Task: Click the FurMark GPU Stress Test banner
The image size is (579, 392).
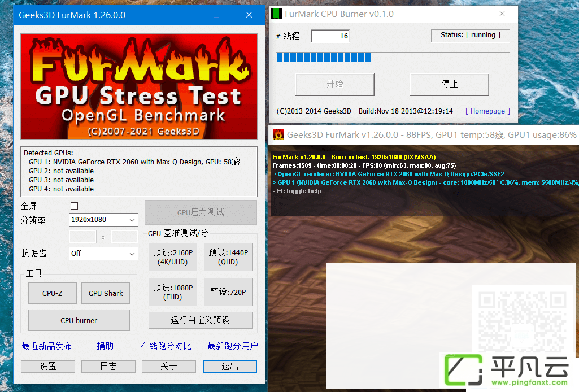Action: pyautogui.click(x=139, y=86)
